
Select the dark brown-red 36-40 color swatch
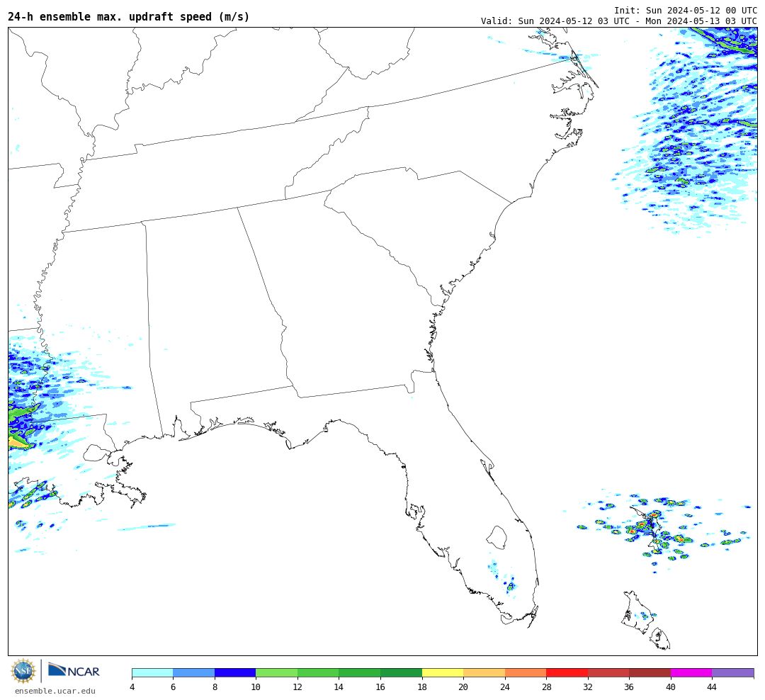point(650,672)
